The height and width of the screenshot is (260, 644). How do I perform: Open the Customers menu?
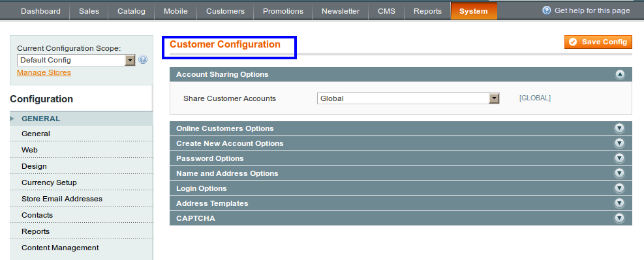226,11
